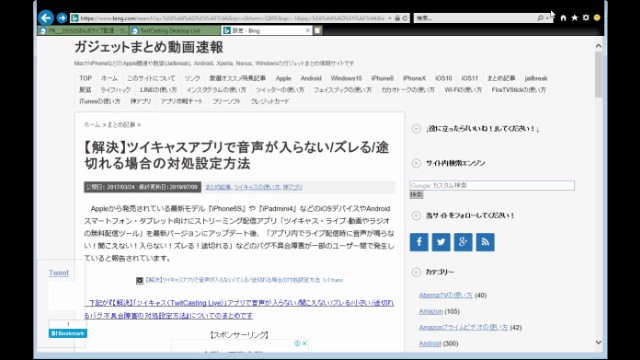The width and height of the screenshot is (640, 360).
Task: Open a new blank tab button
Action: [318, 31]
